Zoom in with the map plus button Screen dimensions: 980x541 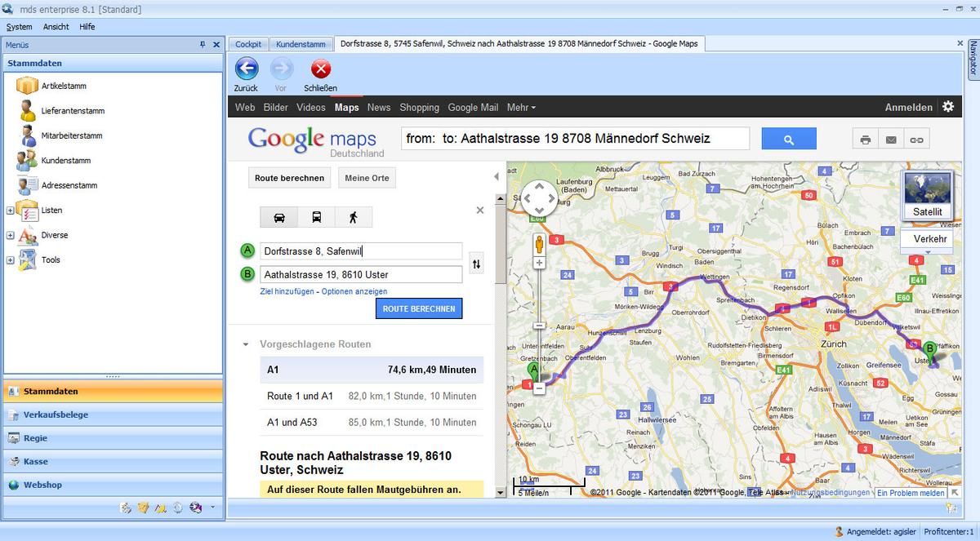coord(539,263)
